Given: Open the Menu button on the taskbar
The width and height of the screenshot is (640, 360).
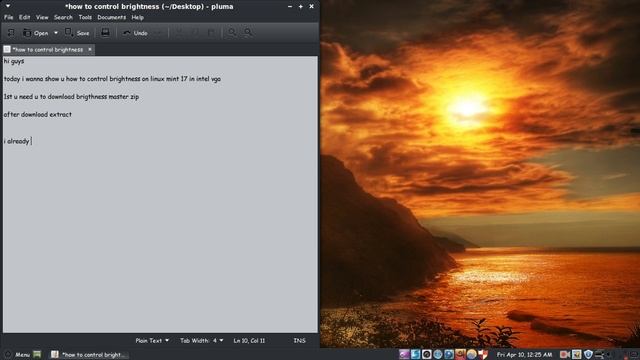Looking at the screenshot, I should pos(17,355).
